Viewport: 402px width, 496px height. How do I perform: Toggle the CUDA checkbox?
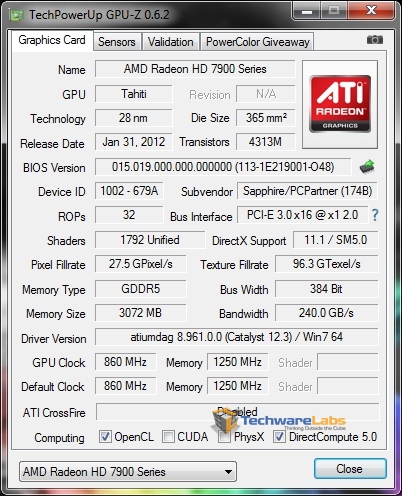pyautogui.click(x=168, y=436)
